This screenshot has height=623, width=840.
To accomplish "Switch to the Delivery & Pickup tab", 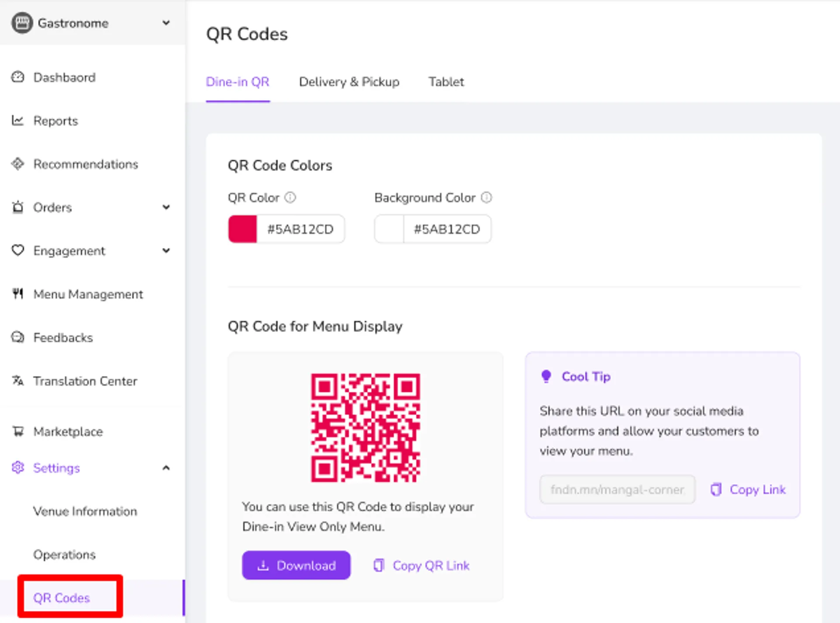I will tap(349, 82).
